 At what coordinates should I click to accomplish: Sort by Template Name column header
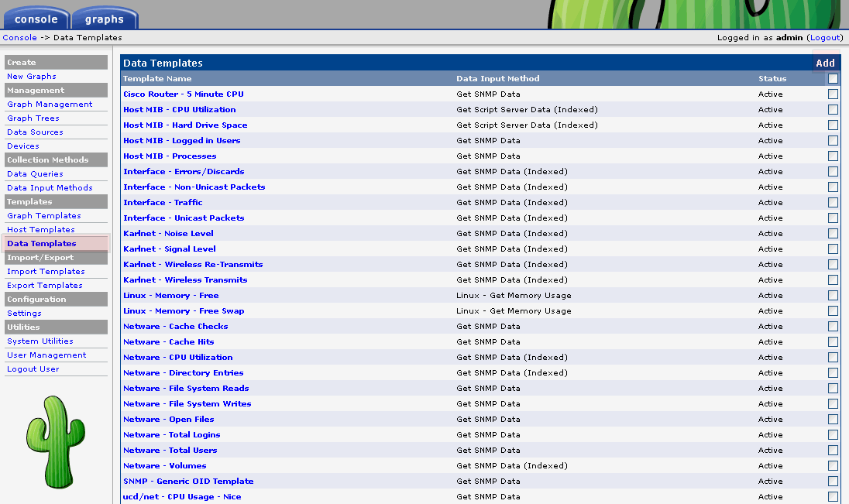click(157, 79)
